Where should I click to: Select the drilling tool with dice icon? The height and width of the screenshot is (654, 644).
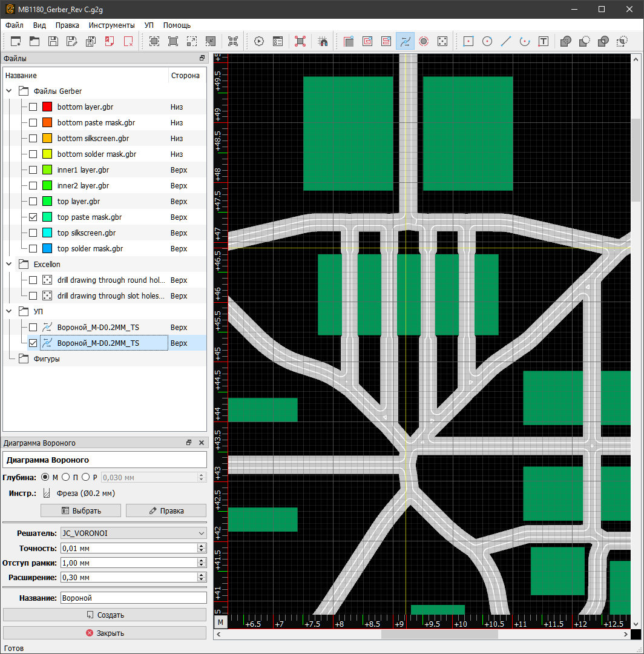pyautogui.click(x=442, y=41)
